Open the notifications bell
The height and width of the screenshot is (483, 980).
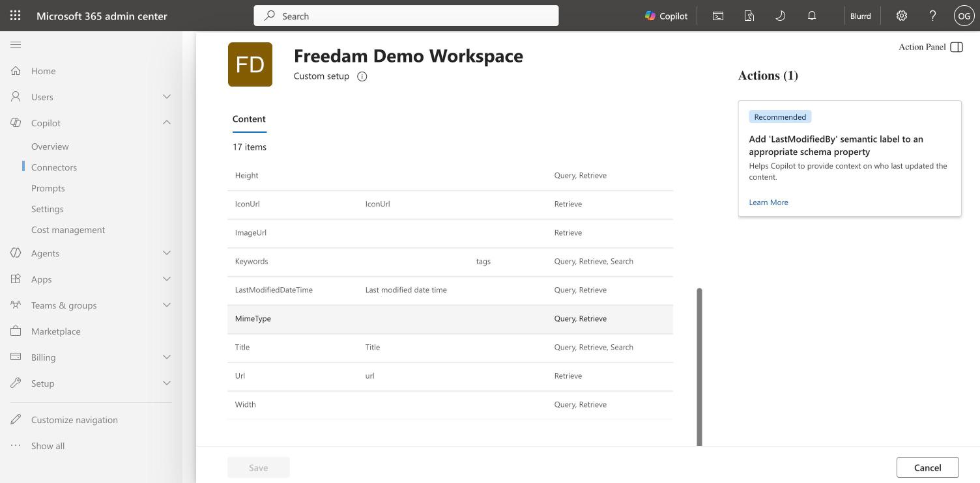coord(812,16)
